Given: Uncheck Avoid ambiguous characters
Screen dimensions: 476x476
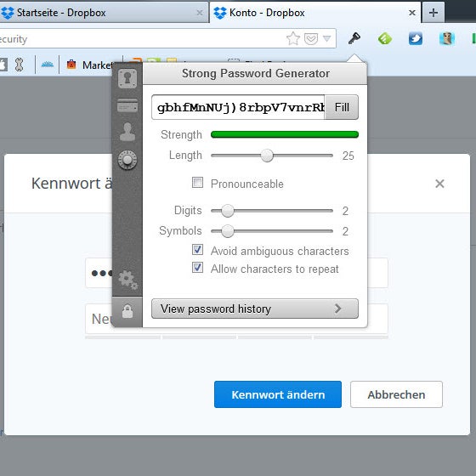Looking at the screenshot, I should click(x=197, y=250).
